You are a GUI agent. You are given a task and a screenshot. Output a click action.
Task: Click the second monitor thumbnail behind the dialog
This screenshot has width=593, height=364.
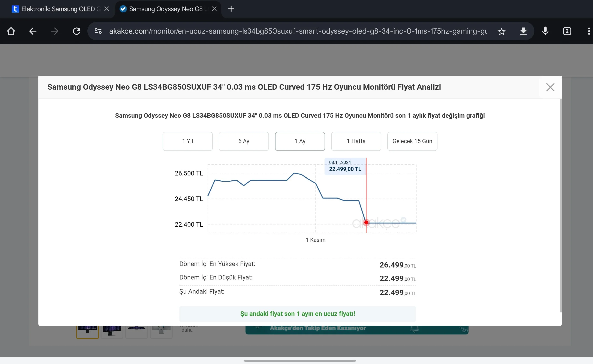[x=112, y=332]
